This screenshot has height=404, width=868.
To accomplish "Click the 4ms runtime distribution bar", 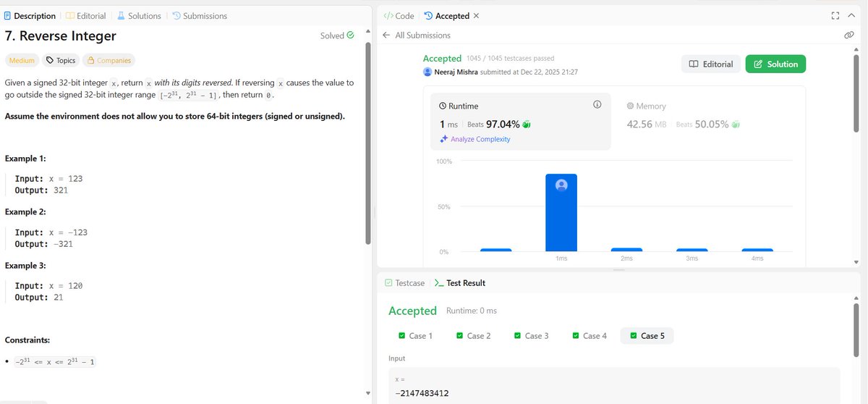I will (x=757, y=250).
